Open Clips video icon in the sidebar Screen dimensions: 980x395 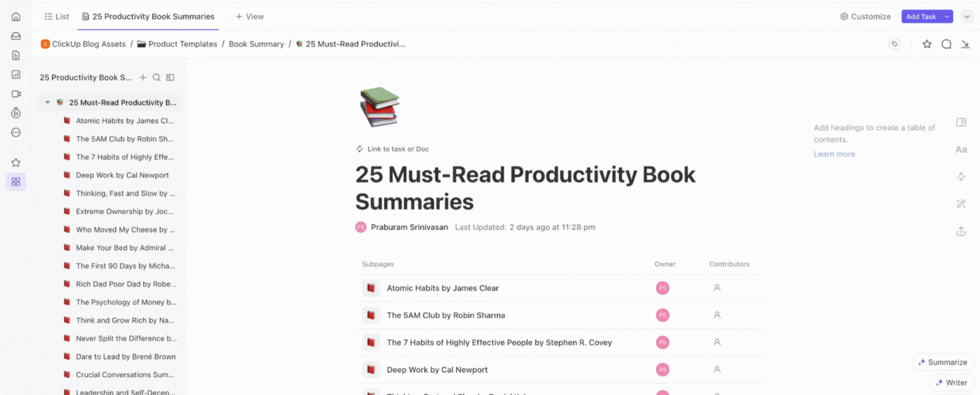[x=16, y=93]
